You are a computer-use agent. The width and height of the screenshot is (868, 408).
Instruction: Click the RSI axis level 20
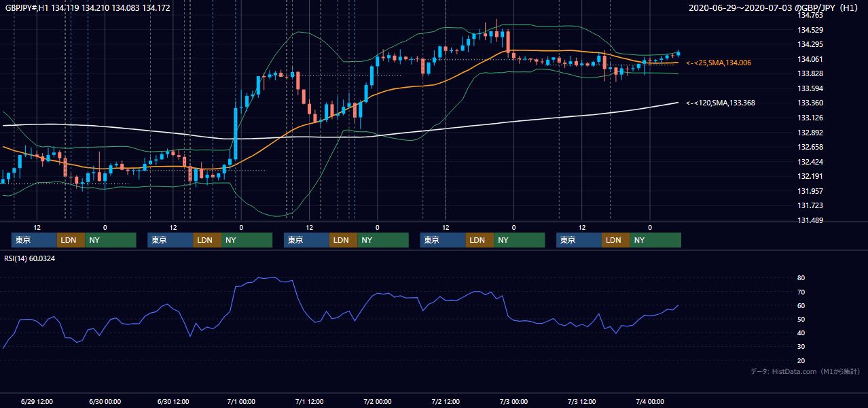801,360
